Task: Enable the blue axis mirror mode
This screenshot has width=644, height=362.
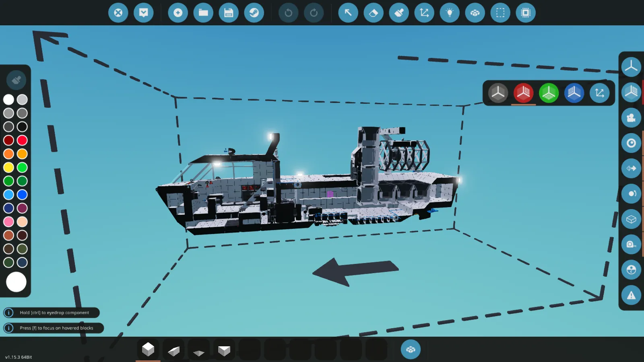Action: (574, 93)
